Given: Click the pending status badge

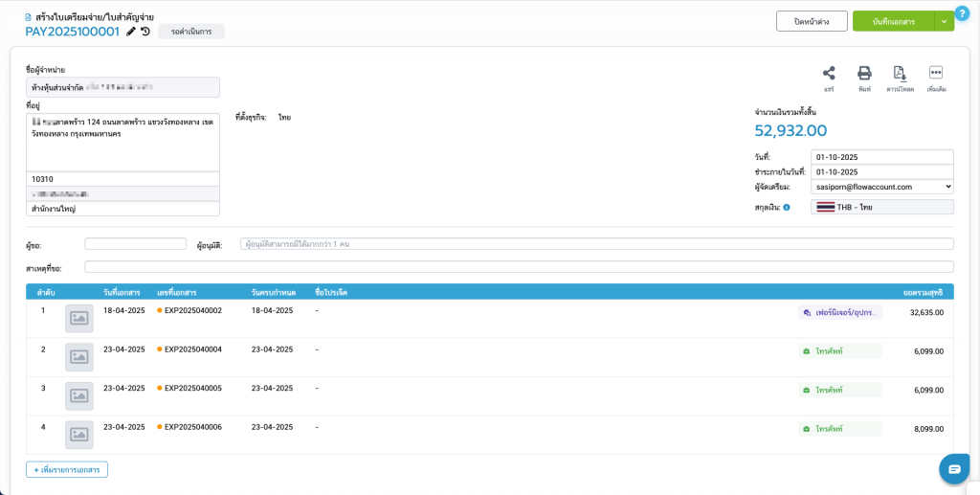Looking at the screenshot, I should tap(190, 32).
